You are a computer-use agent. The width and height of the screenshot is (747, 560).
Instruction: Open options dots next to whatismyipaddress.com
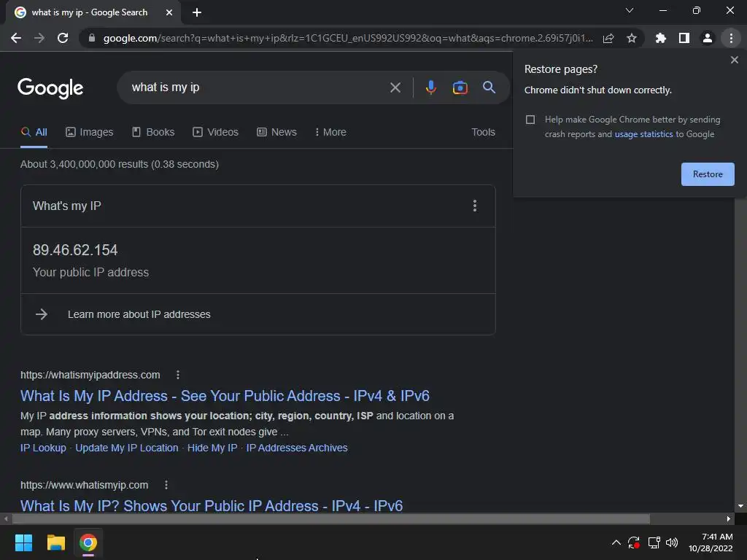tap(178, 376)
